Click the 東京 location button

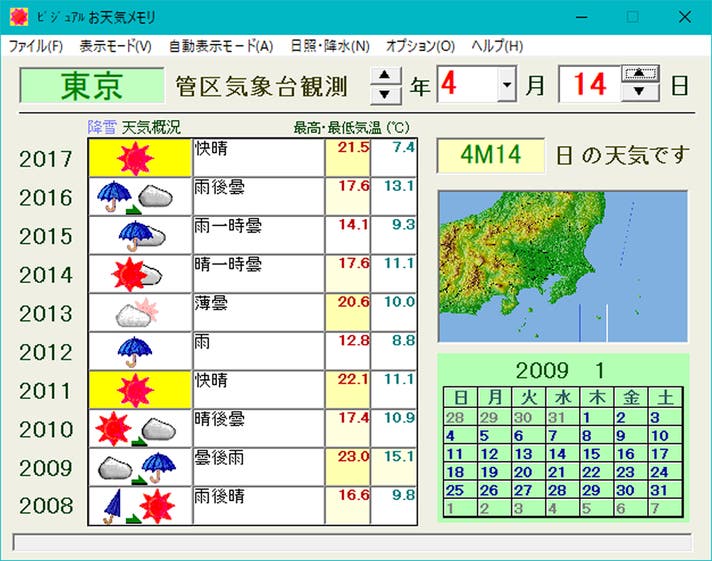coord(92,86)
